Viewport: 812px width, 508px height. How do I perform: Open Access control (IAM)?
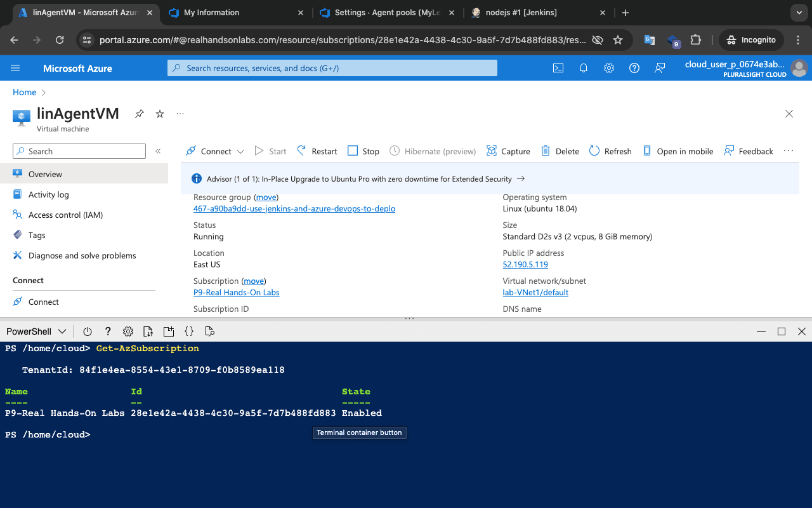(x=84, y=215)
